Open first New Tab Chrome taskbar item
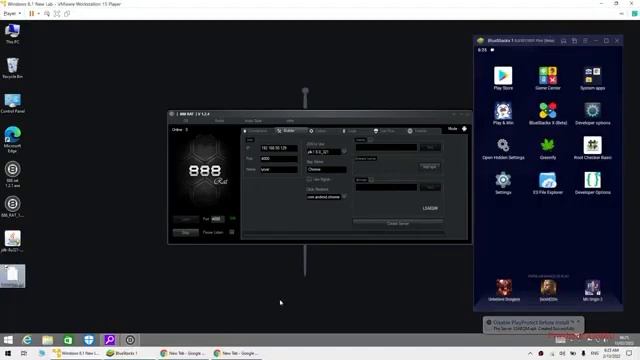Screen dimensions: 640x360 [183, 353]
